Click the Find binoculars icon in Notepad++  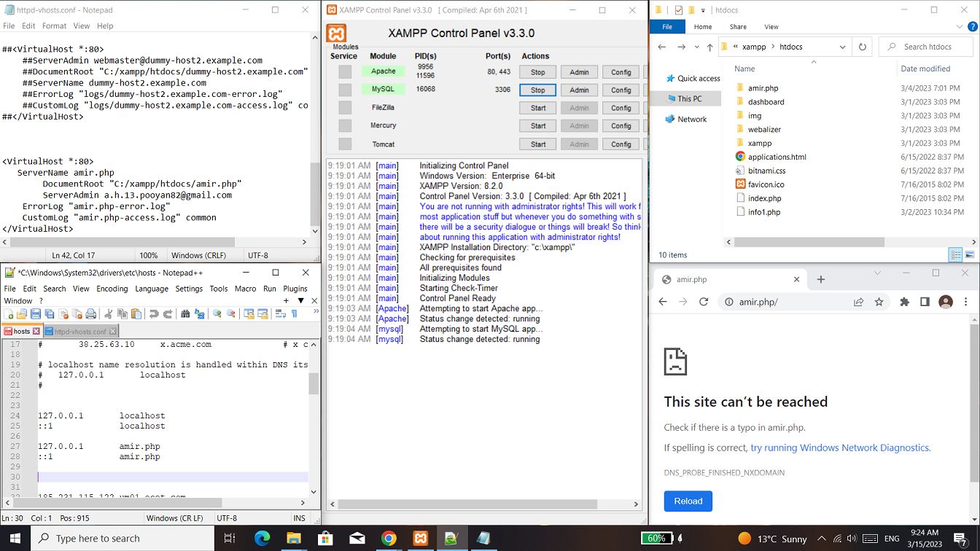click(x=185, y=314)
